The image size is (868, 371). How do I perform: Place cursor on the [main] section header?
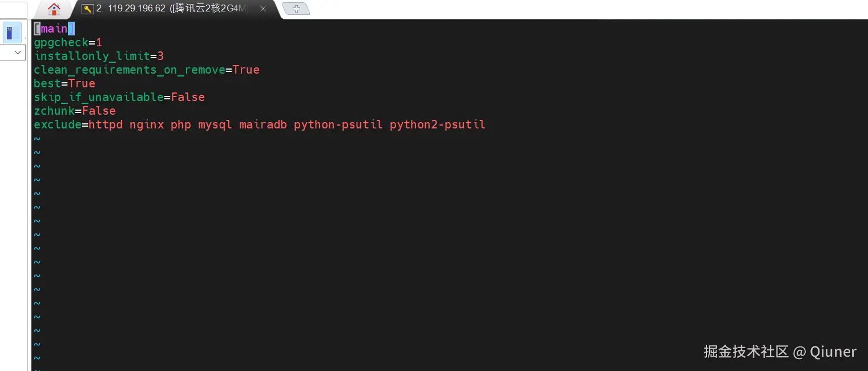[x=53, y=28]
